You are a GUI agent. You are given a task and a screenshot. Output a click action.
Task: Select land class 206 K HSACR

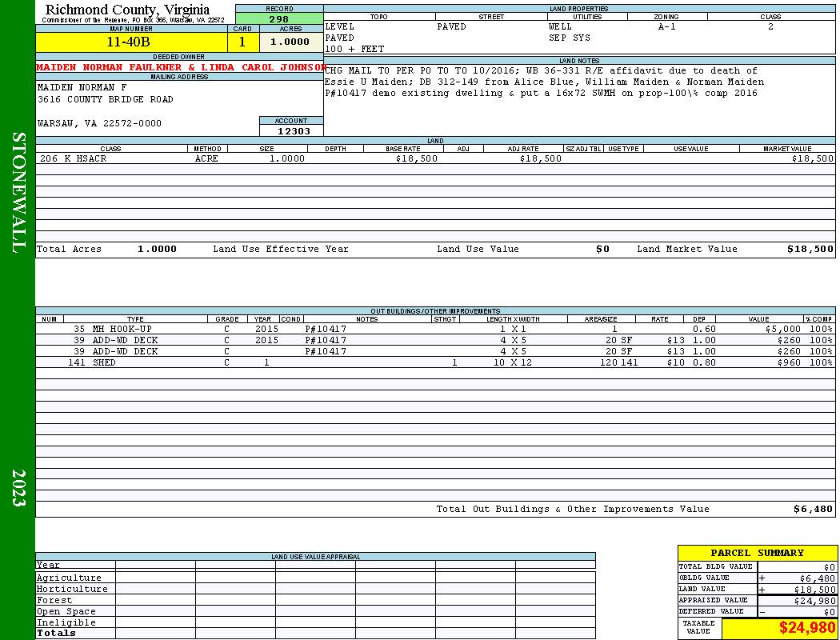pyautogui.click(x=74, y=159)
